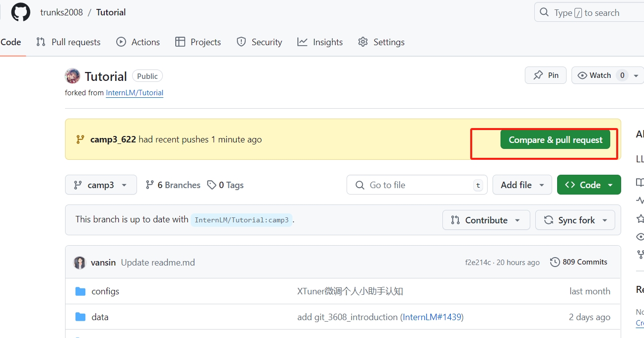View the 809 Commits history
Viewport: 644px width, 338px height.
point(579,262)
